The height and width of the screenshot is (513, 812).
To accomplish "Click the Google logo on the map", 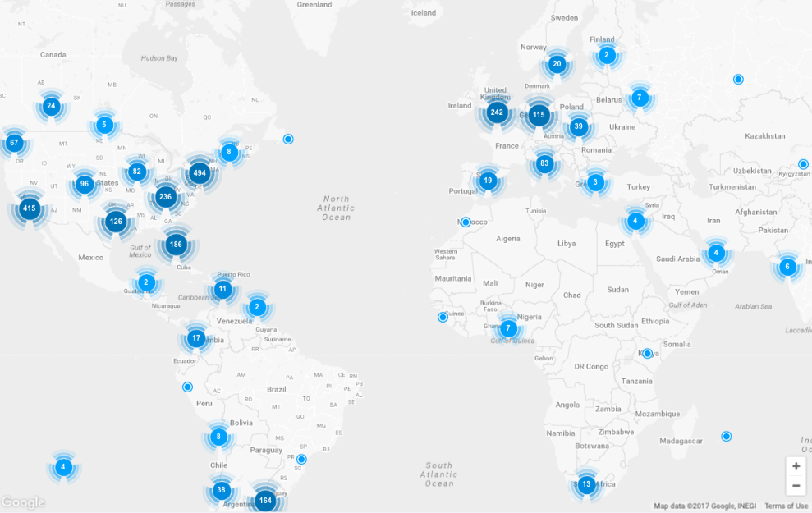I will pos(23,502).
